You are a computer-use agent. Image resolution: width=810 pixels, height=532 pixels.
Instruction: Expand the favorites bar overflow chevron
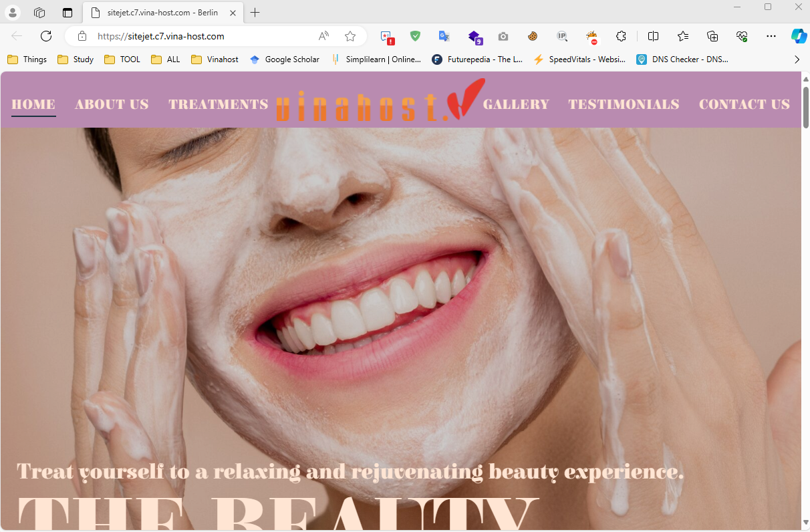pos(797,59)
